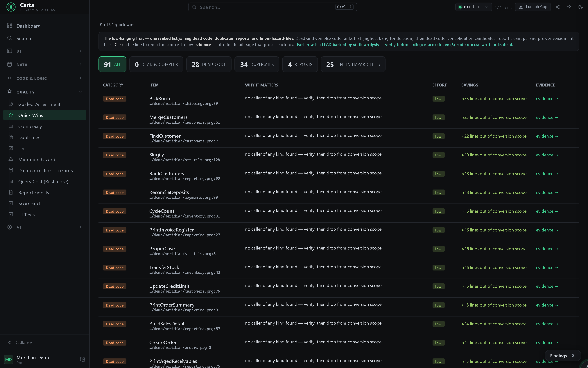Click the Quick Wins star icon
Screen dimensions: 588x368
click(11, 115)
